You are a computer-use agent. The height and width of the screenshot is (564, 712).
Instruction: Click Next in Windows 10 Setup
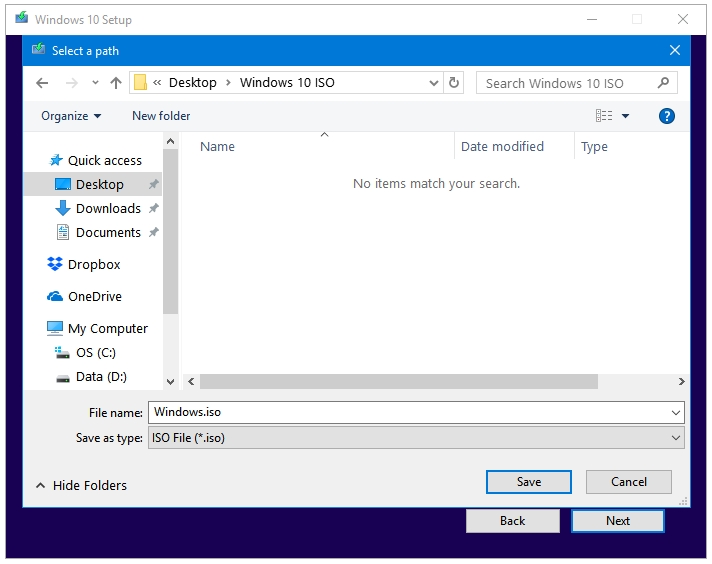tap(618, 521)
